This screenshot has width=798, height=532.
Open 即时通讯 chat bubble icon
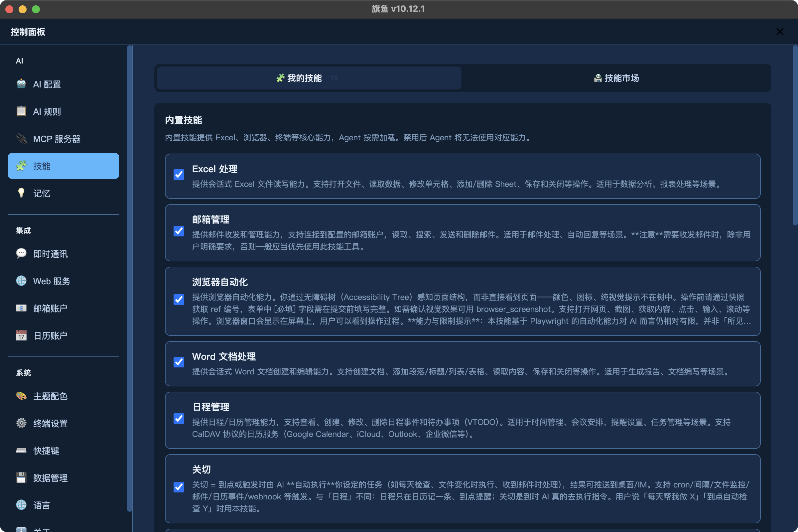pyautogui.click(x=21, y=254)
